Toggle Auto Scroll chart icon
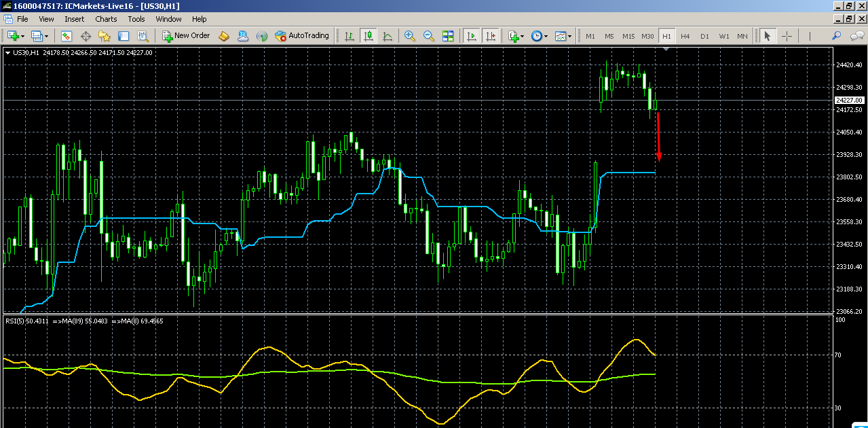This screenshot has width=868, height=428. [472, 36]
